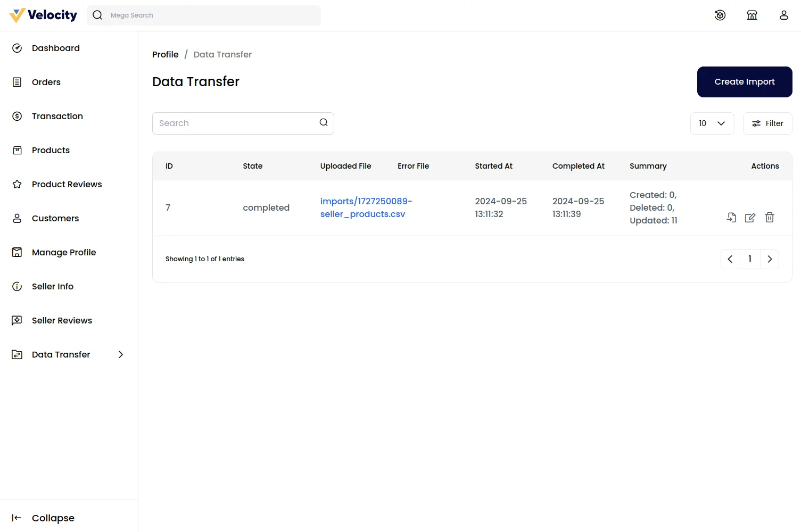Open the entries-per-page dropdown showing 10

tap(712, 123)
